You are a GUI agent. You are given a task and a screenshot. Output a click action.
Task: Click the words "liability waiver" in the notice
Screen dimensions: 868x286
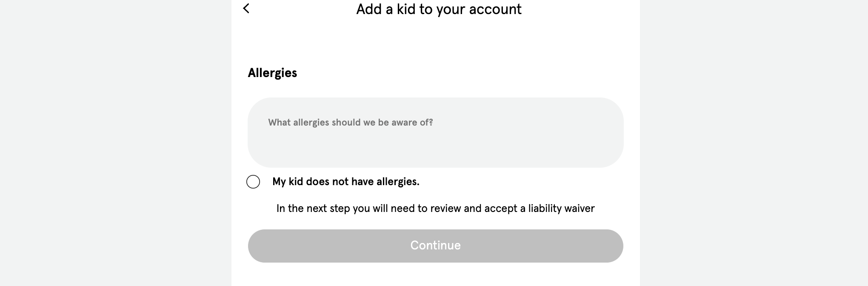click(561, 209)
